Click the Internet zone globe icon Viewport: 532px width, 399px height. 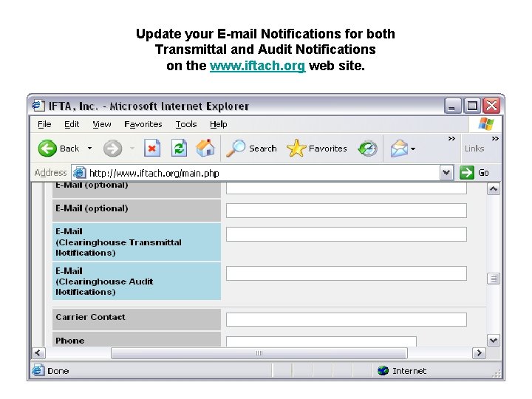click(383, 370)
